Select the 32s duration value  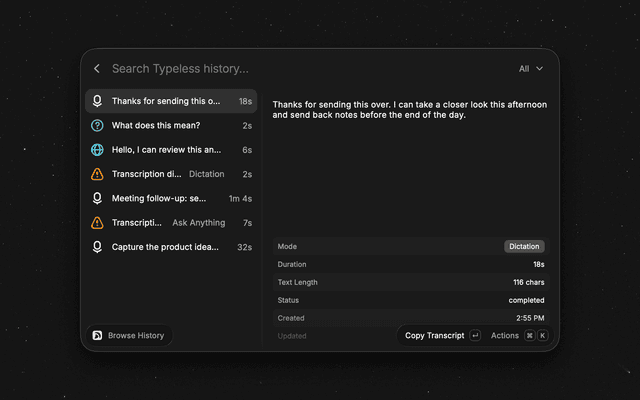click(x=244, y=247)
